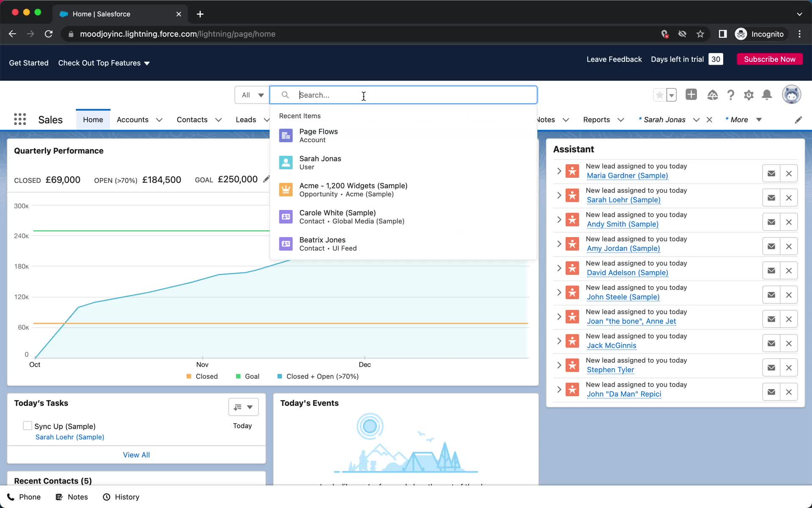Open the Notifications bell

coord(767,95)
